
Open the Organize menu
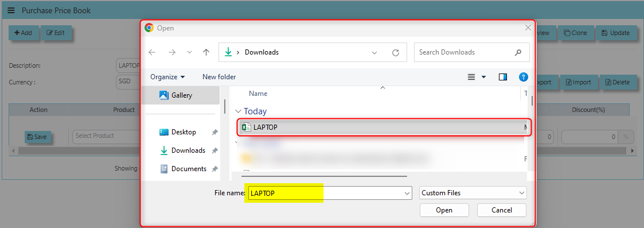167,77
